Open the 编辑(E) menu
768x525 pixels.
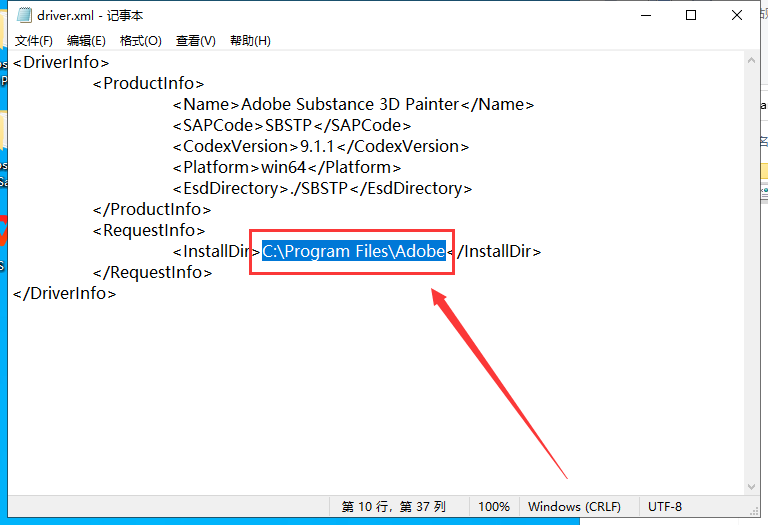pyautogui.click(x=86, y=41)
